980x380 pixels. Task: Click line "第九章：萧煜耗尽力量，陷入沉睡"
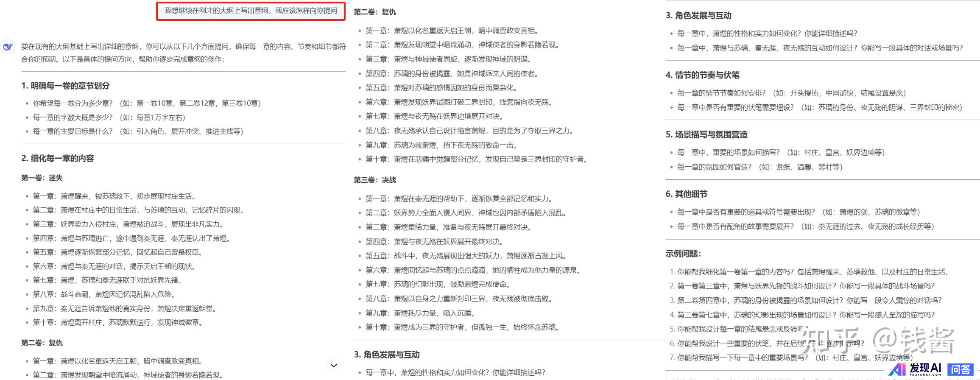point(421,313)
